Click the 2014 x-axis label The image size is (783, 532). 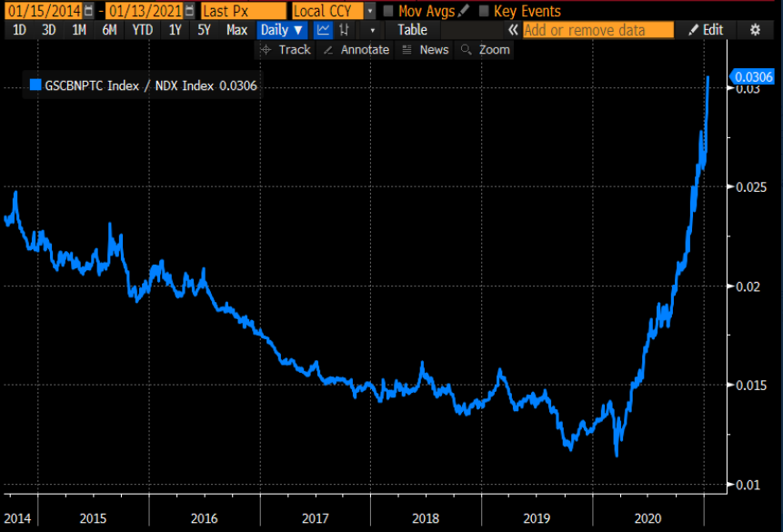point(17,518)
